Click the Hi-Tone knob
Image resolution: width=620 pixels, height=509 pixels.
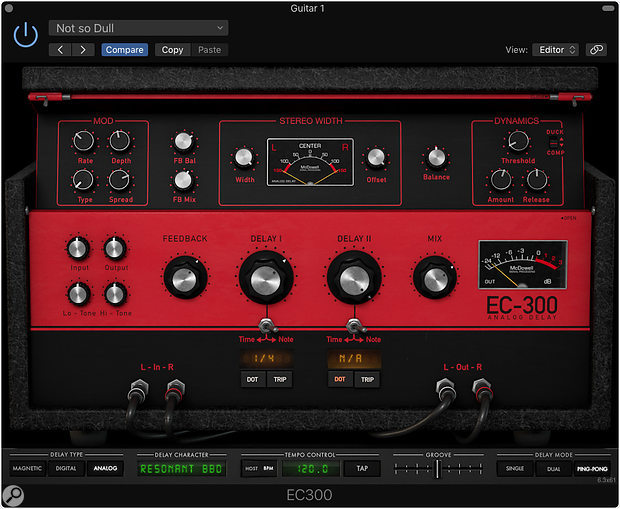(115, 294)
